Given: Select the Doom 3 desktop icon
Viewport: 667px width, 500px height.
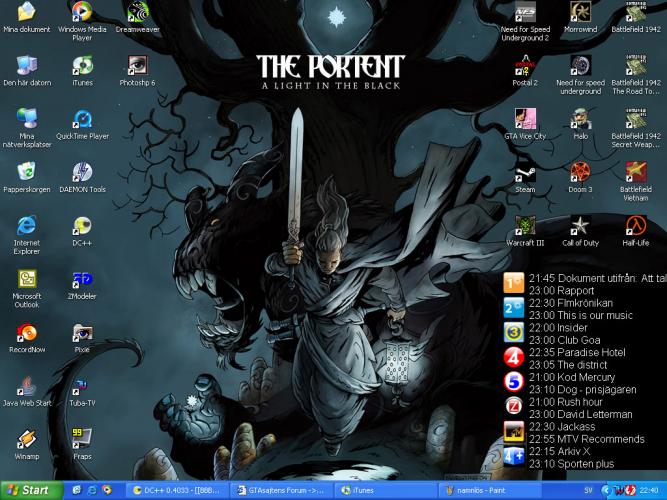Looking at the screenshot, I should pyautogui.click(x=580, y=172).
